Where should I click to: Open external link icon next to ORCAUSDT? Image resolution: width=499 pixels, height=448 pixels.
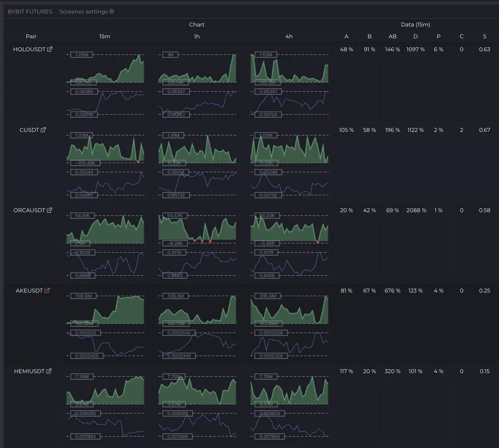click(49, 210)
